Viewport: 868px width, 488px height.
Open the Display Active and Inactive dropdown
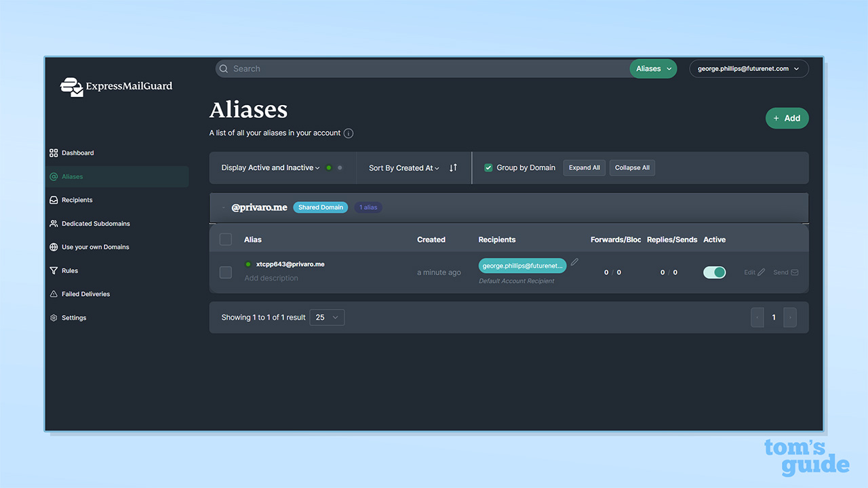point(269,167)
